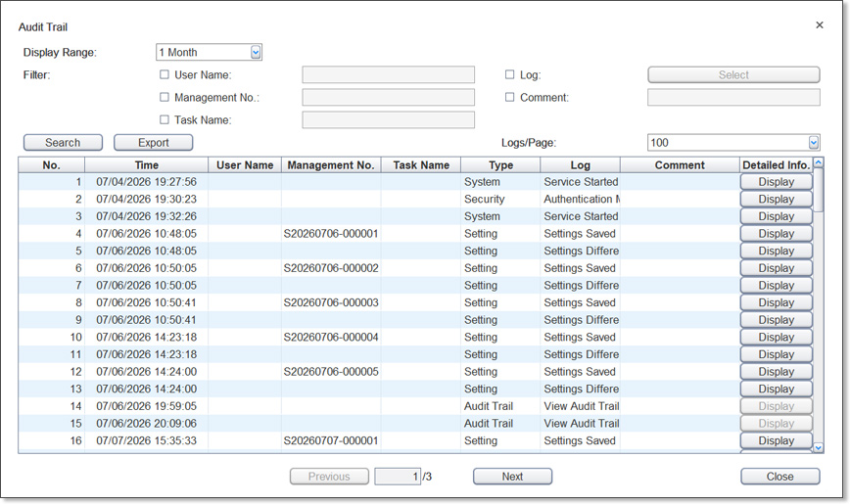
Task: Sort by the Comment column header
Action: [680, 165]
